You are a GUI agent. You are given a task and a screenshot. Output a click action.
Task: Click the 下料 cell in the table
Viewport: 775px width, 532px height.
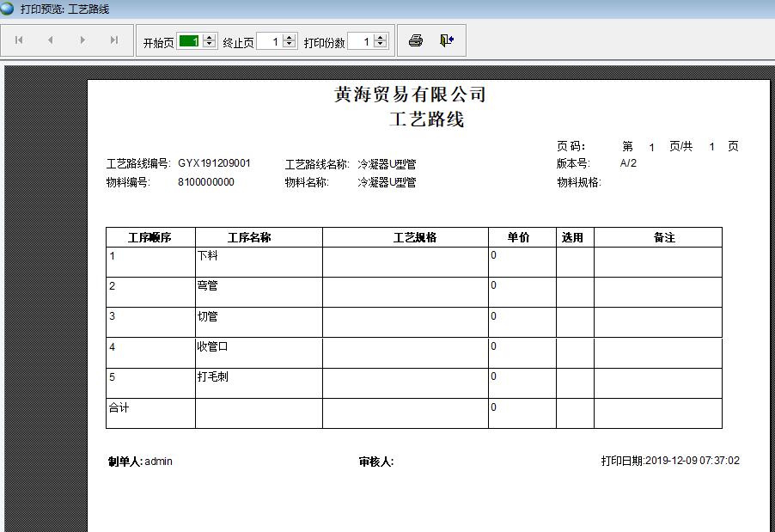tap(208, 256)
